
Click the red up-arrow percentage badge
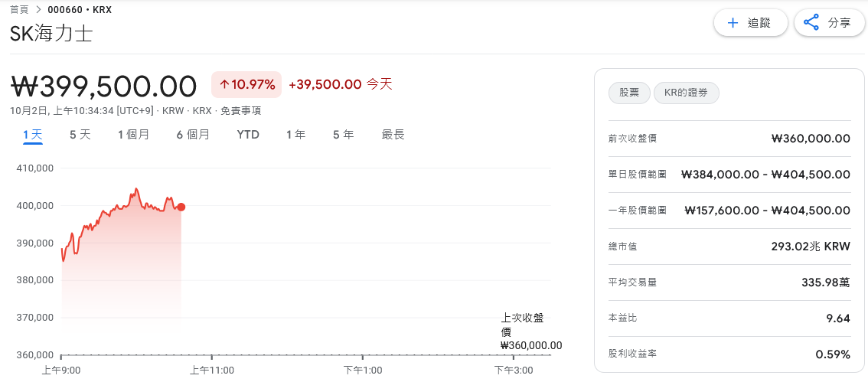[x=247, y=84]
